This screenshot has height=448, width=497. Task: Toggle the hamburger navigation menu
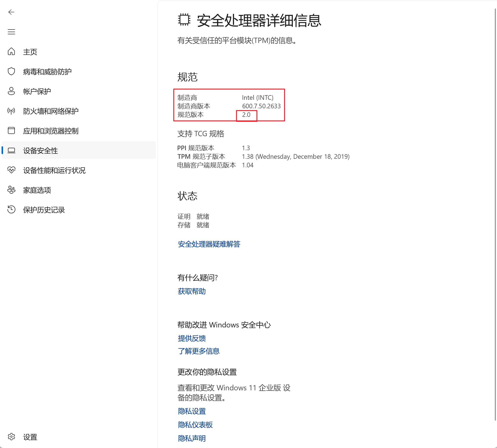[x=11, y=32]
